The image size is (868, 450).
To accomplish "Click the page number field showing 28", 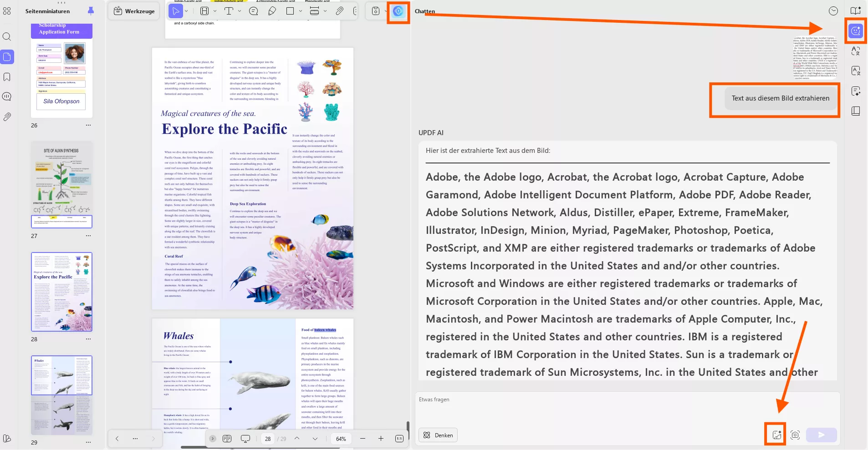I will pyautogui.click(x=268, y=439).
